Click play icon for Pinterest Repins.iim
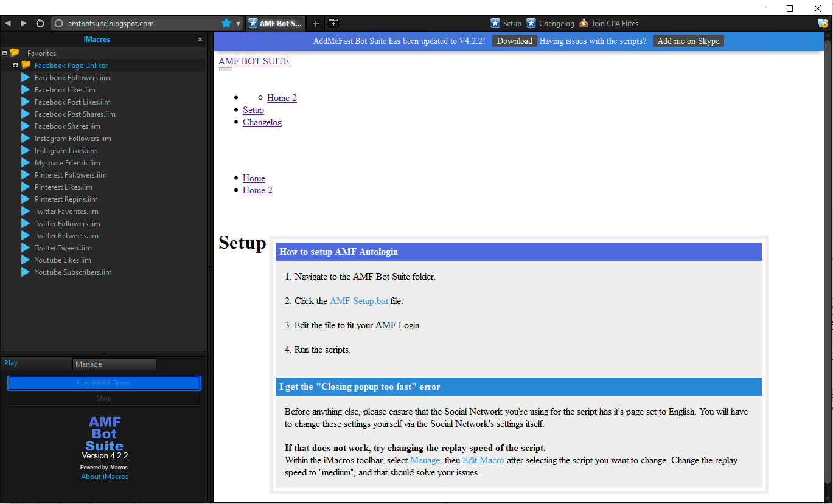Screen dimensions: 833x504 tap(26, 199)
